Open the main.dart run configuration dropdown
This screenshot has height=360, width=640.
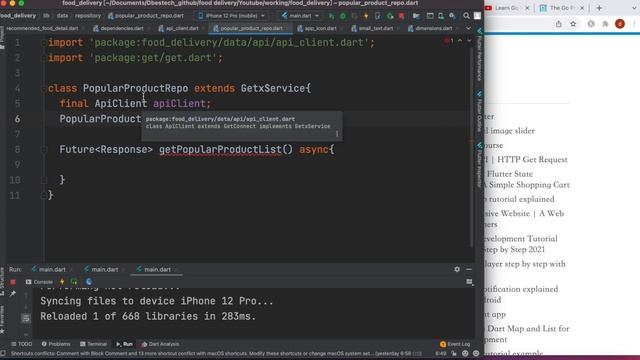tap(300, 16)
